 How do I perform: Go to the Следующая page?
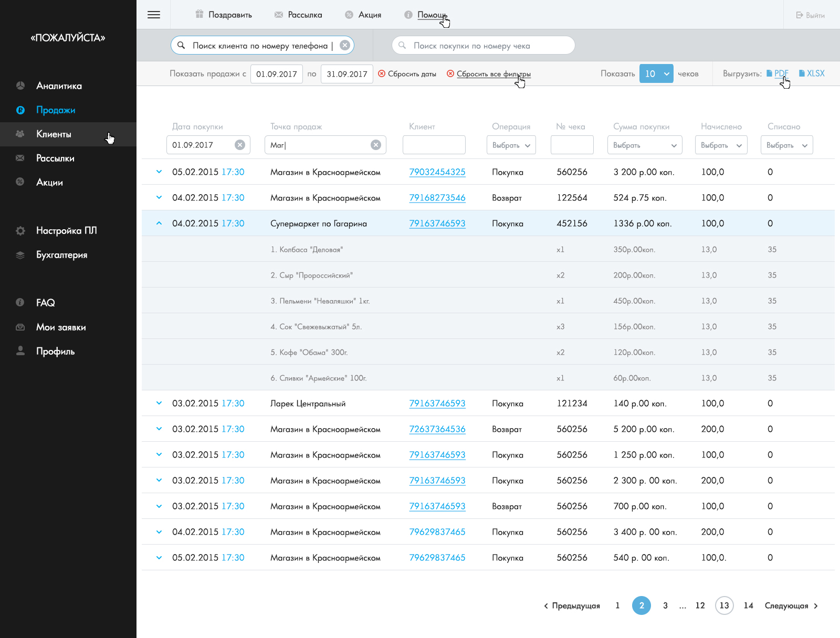point(791,606)
